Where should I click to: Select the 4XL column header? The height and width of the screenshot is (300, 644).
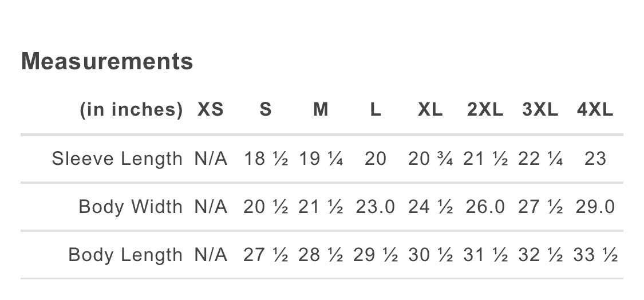[x=595, y=109]
